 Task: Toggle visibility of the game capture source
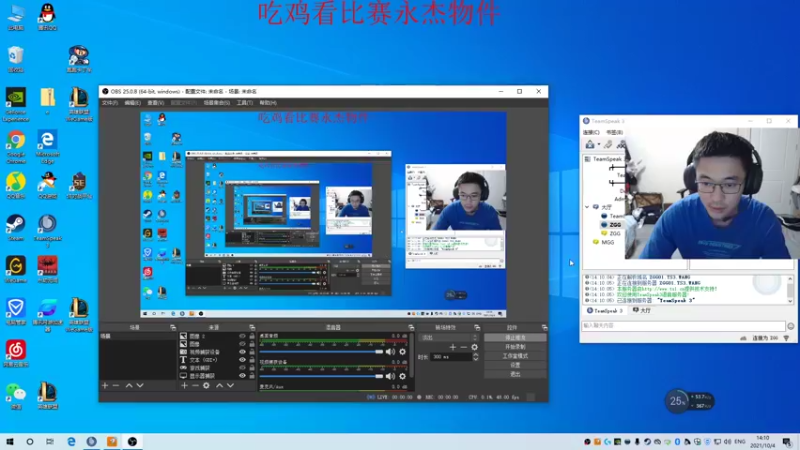coord(242,368)
